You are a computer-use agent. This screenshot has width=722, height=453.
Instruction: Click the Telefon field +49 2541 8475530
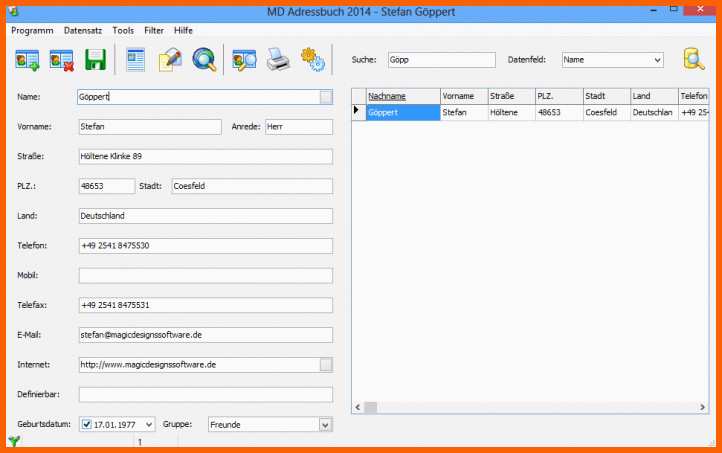[x=205, y=246]
